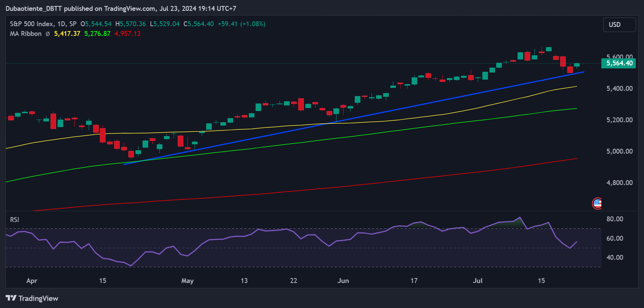
Task: Click the high price H5,570.36 value
Action: point(131,24)
